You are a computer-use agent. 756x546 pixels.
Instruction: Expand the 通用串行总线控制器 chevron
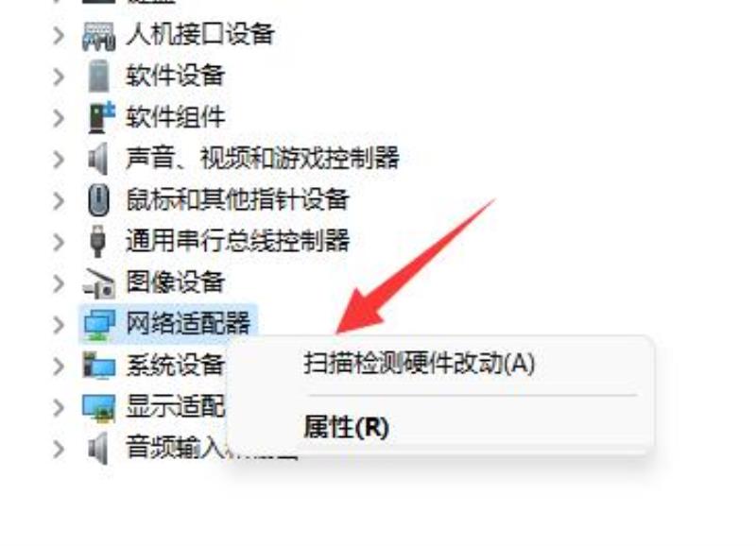[59, 242]
